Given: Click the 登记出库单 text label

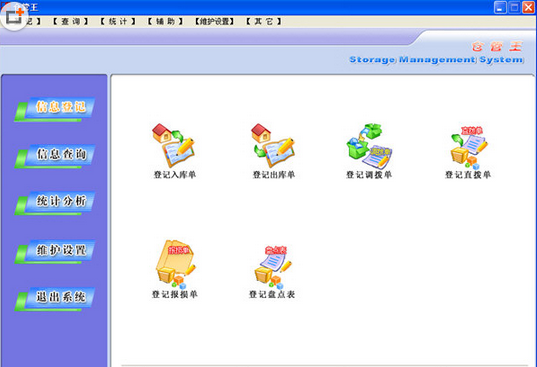Looking at the screenshot, I should point(274,175).
